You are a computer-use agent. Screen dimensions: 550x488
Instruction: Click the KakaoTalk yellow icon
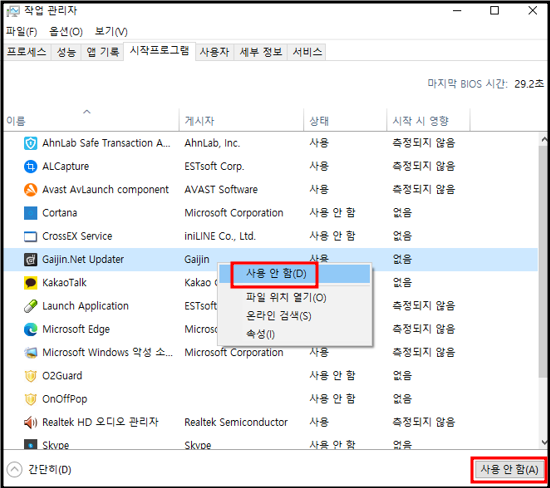[31, 283]
